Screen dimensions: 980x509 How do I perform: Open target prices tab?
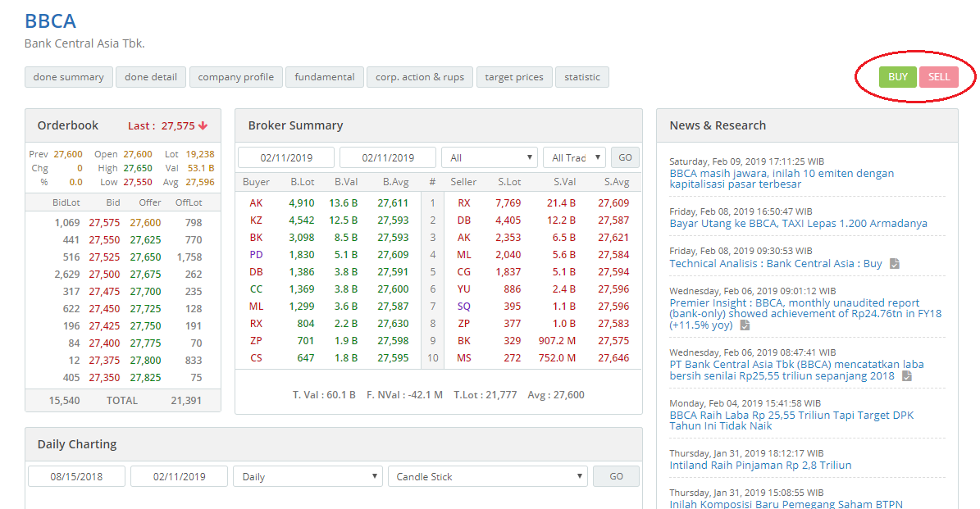pos(513,77)
